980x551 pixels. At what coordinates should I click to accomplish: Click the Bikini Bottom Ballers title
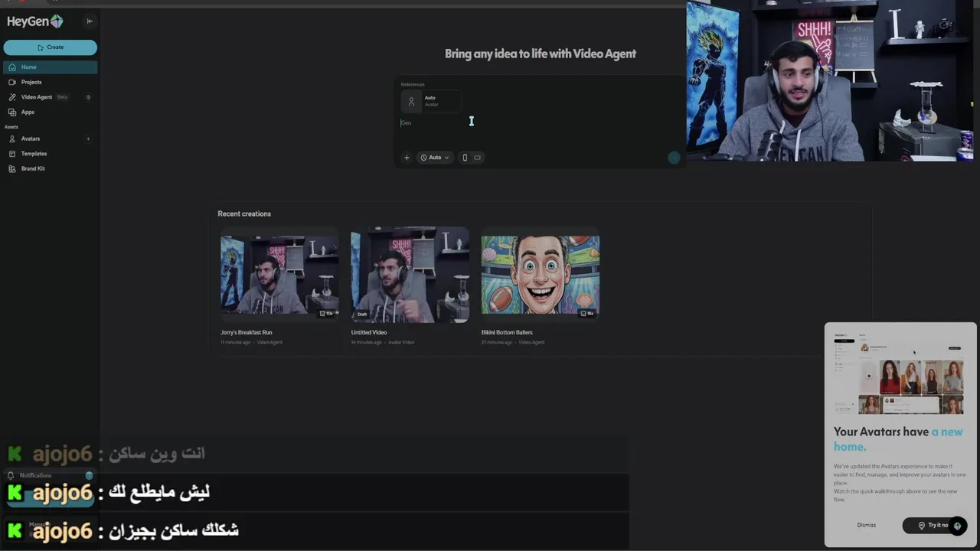507,333
